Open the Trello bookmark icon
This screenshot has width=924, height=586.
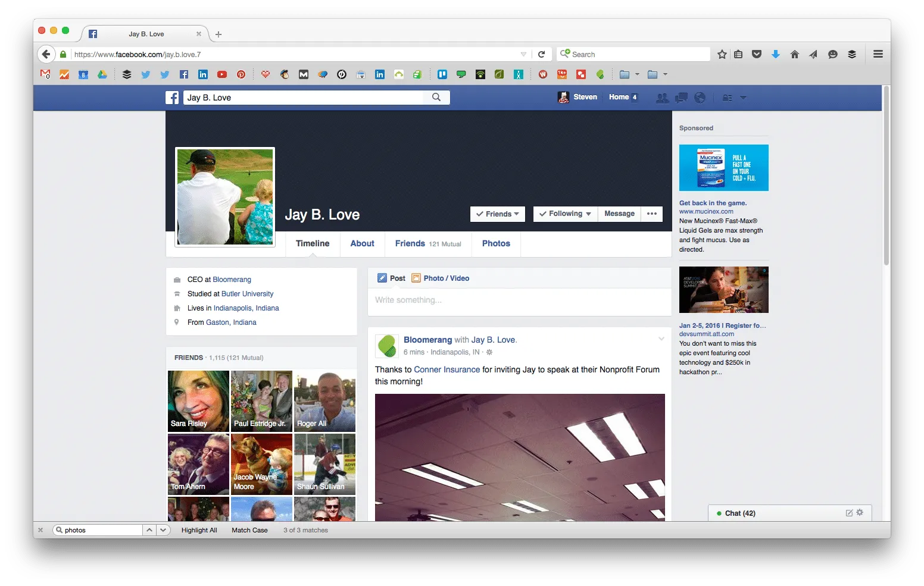coord(442,74)
